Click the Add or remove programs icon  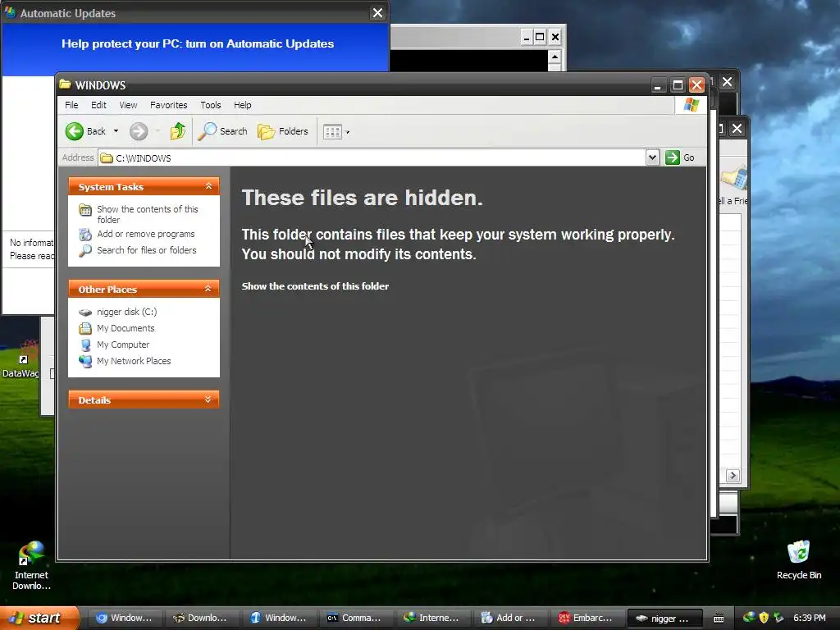click(x=85, y=234)
